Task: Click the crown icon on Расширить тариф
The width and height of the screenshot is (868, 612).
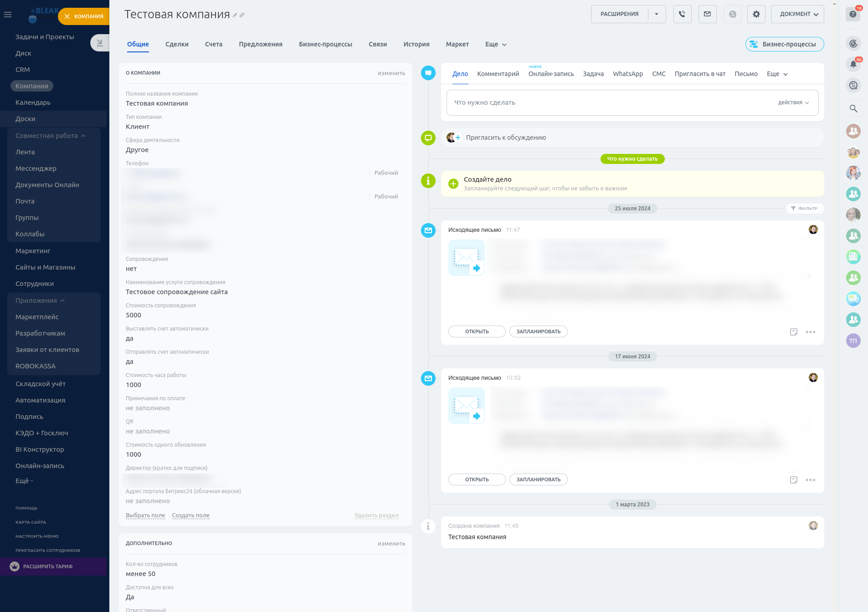Action: [15, 566]
